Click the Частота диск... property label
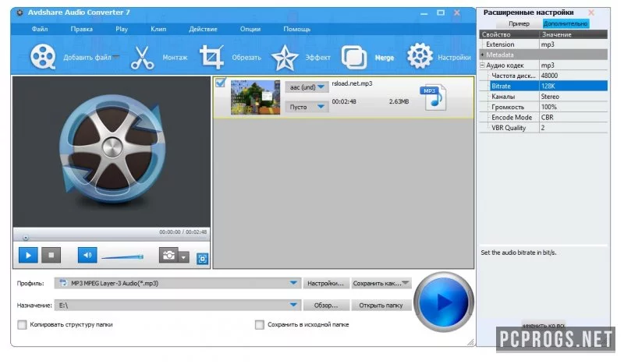624x364 pixels. click(x=513, y=75)
